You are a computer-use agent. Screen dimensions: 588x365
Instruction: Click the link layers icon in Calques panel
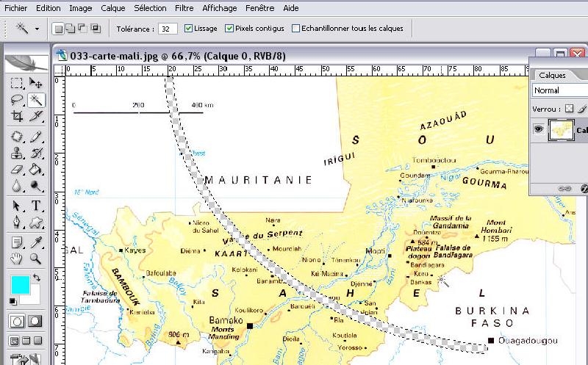click(564, 189)
